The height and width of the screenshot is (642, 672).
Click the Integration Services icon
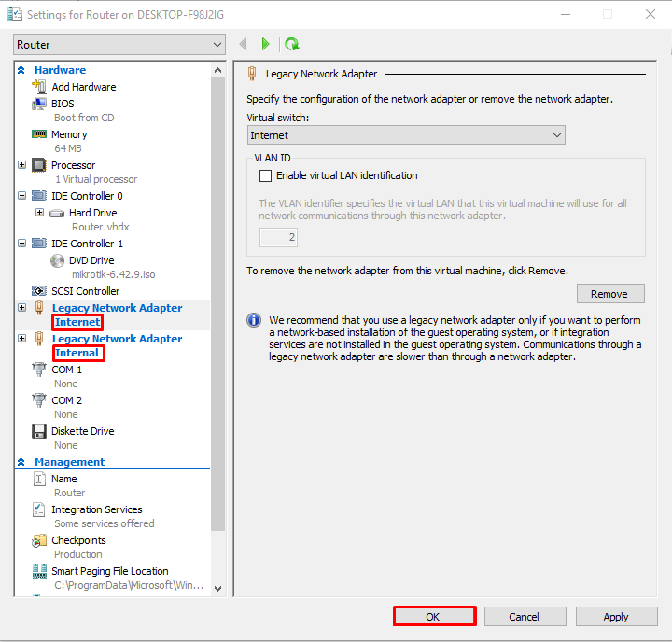coord(39,509)
